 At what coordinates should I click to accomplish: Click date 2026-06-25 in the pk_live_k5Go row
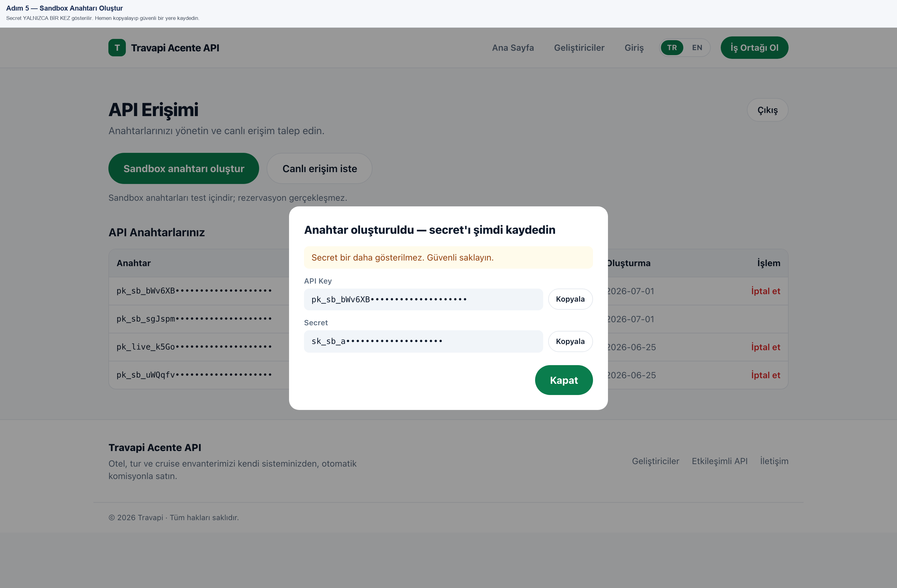pyautogui.click(x=631, y=347)
